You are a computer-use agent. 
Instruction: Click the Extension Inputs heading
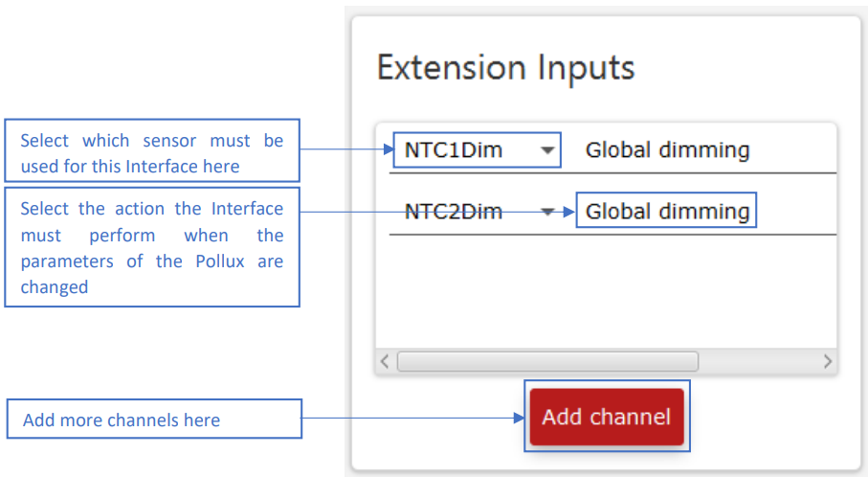pyautogui.click(x=505, y=68)
